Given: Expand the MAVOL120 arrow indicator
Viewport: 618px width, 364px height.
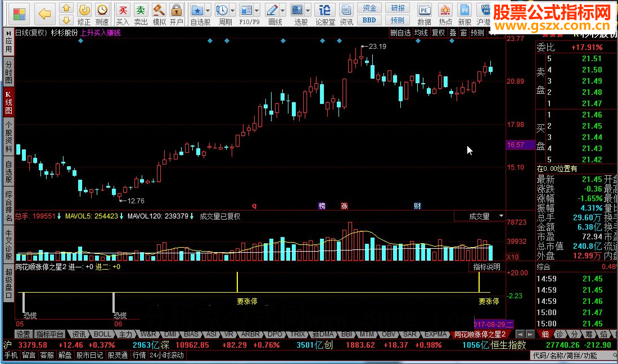Looking at the screenshot, I should pos(192,216).
